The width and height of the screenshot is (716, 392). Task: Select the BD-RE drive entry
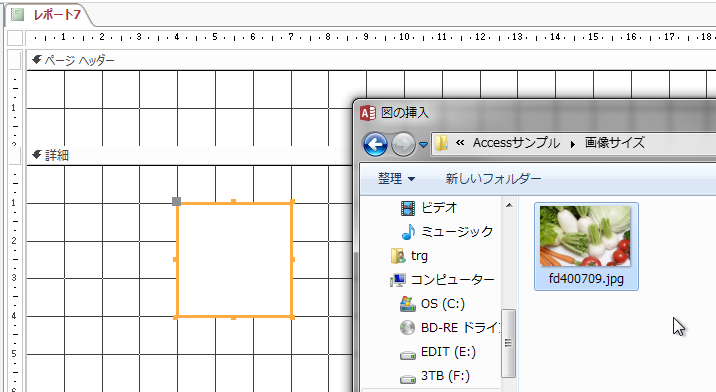[460, 328]
